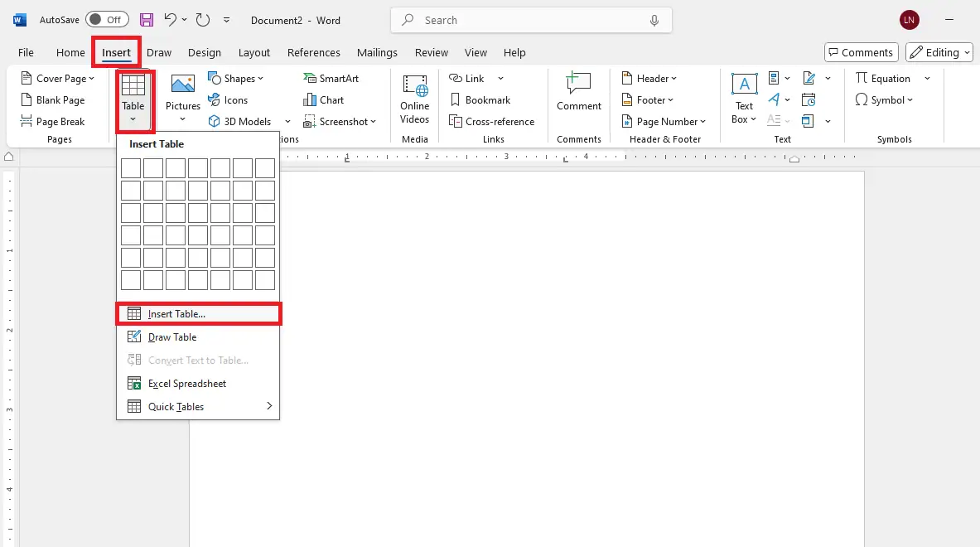Click the Comments button at top right
Image resolution: width=980 pixels, height=547 pixels.
coord(861,52)
